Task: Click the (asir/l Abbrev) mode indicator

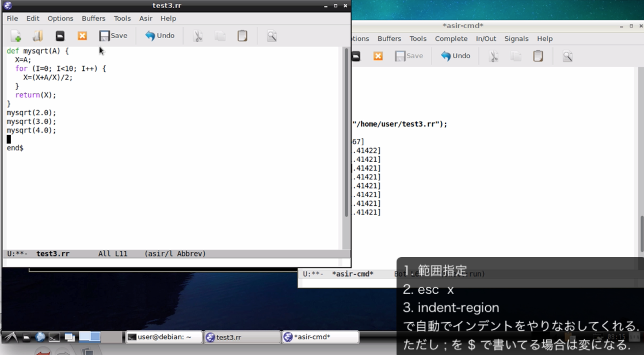Action: pyautogui.click(x=175, y=254)
